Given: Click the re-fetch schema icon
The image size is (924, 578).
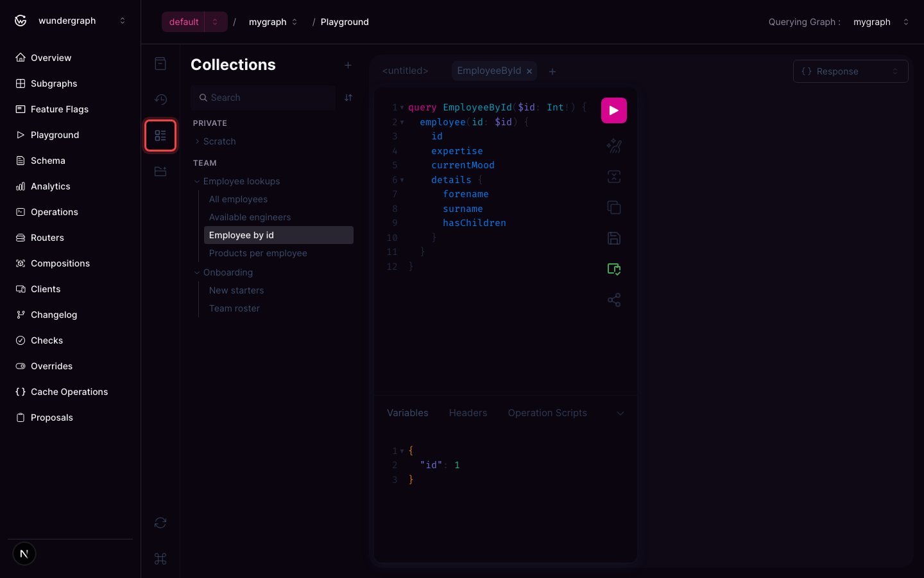Looking at the screenshot, I should coord(160,523).
